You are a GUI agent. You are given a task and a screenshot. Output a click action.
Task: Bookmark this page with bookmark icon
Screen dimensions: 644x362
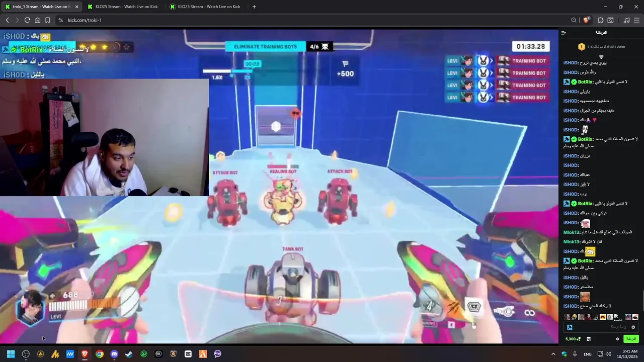point(47,20)
